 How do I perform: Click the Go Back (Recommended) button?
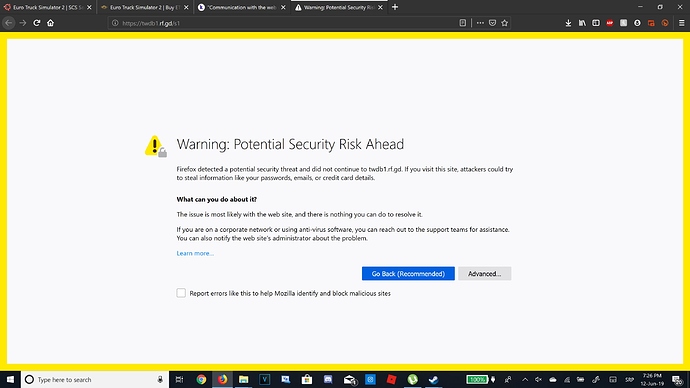coord(408,274)
